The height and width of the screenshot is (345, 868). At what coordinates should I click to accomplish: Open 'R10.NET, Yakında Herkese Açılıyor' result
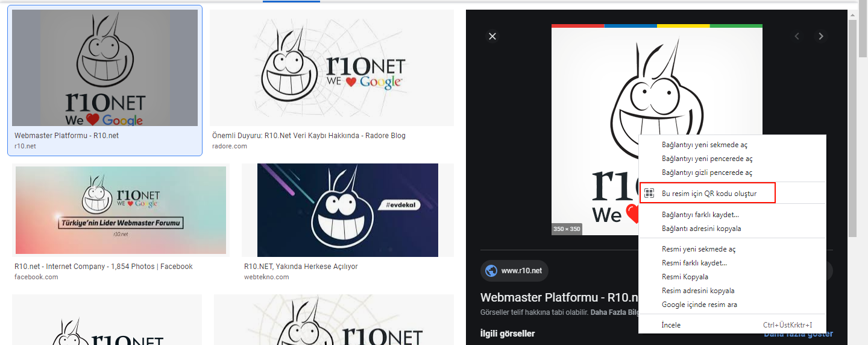click(x=301, y=267)
